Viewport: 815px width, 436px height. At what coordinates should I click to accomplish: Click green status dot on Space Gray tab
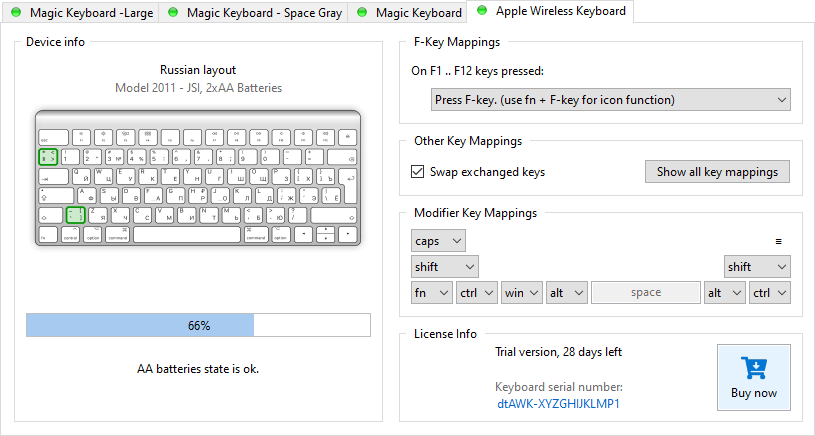pyautogui.click(x=173, y=12)
